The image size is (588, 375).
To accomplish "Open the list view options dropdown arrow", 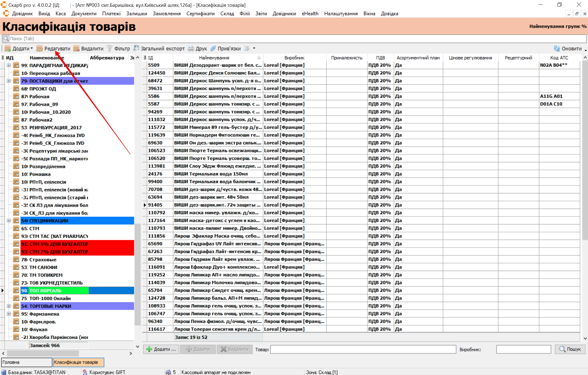I will [254, 48].
